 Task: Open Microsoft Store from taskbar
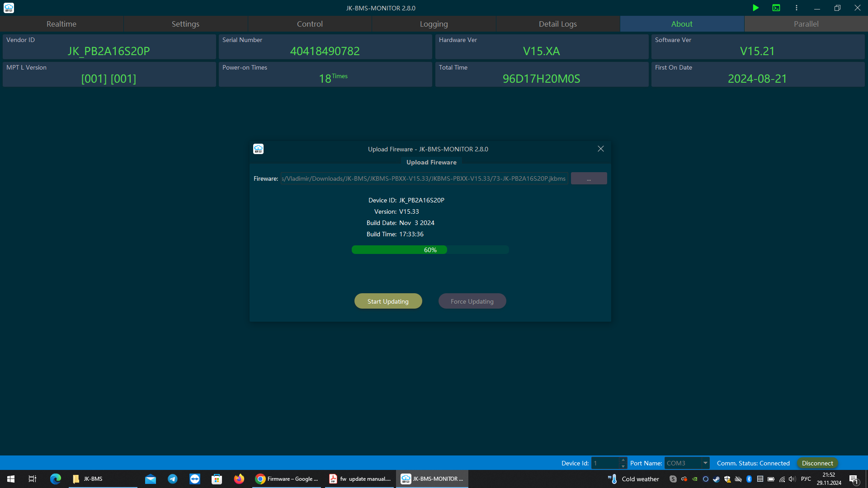pos(217,479)
